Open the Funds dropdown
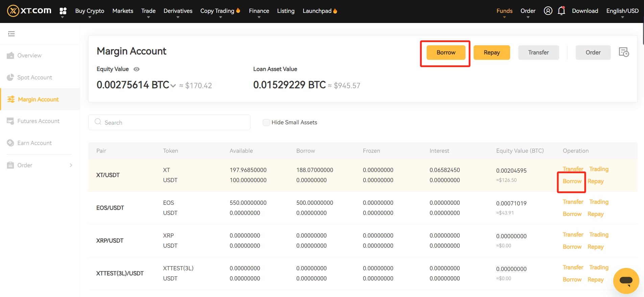This screenshot has height=297, width=644. coord(504,11)
